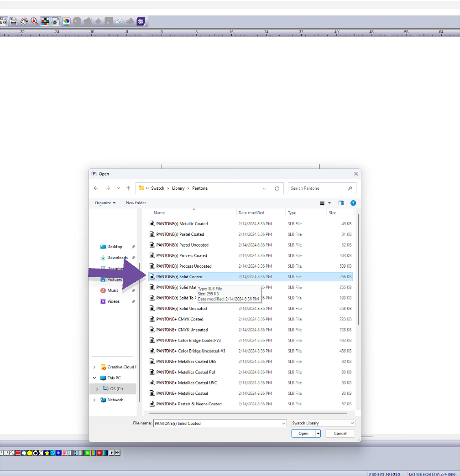The height and width of the screenshot is (476, 460).
Task: Toggle the preview pane icon
Action: (x=341, y=203)
